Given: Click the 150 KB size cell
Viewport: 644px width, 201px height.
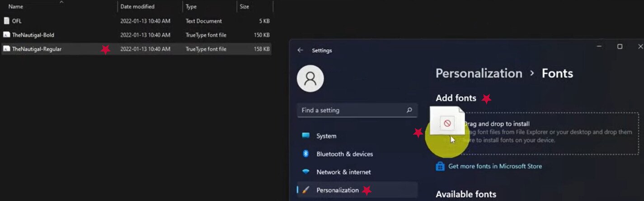Looking at the screenshot, I should (x=261, y=35).
